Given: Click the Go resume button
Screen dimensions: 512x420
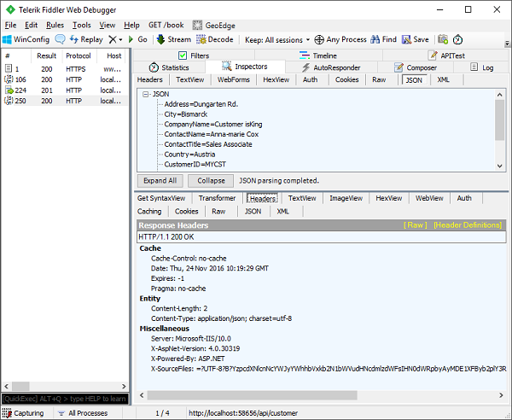Looking at the screenshot, I should pyautogui.click(x=137, y=39).
